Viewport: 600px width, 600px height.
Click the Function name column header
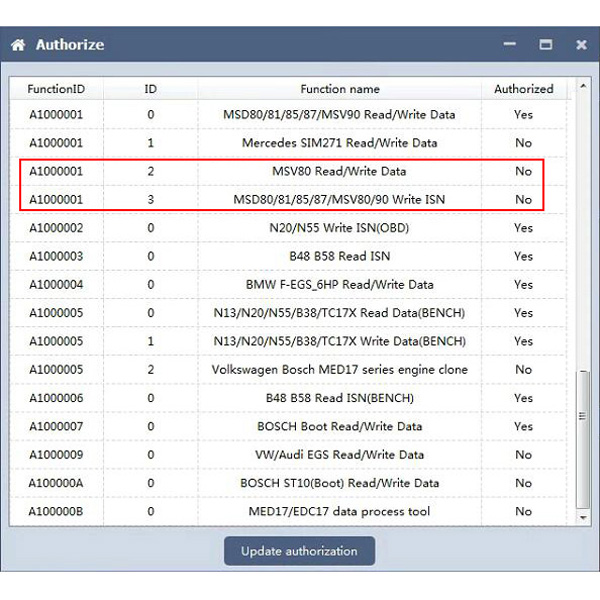339,89
